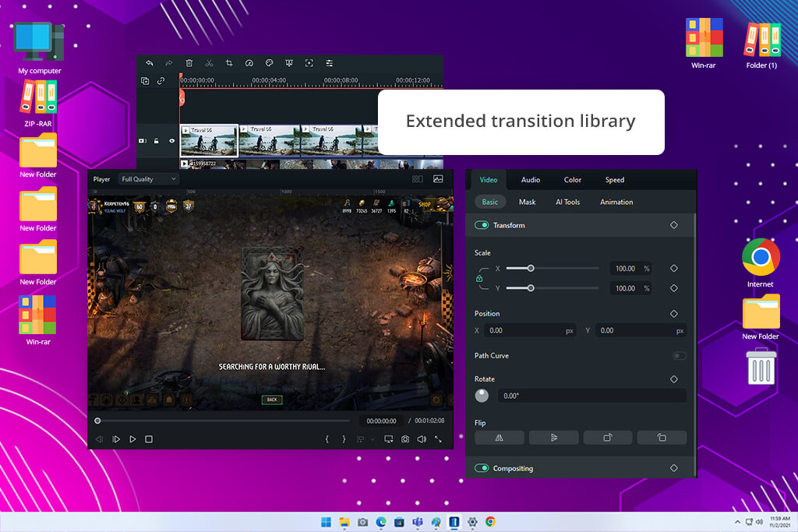Take snapshot with player camera icon
Image resolution: width=798 pixels, height=532 pixels.
[405, 439]
